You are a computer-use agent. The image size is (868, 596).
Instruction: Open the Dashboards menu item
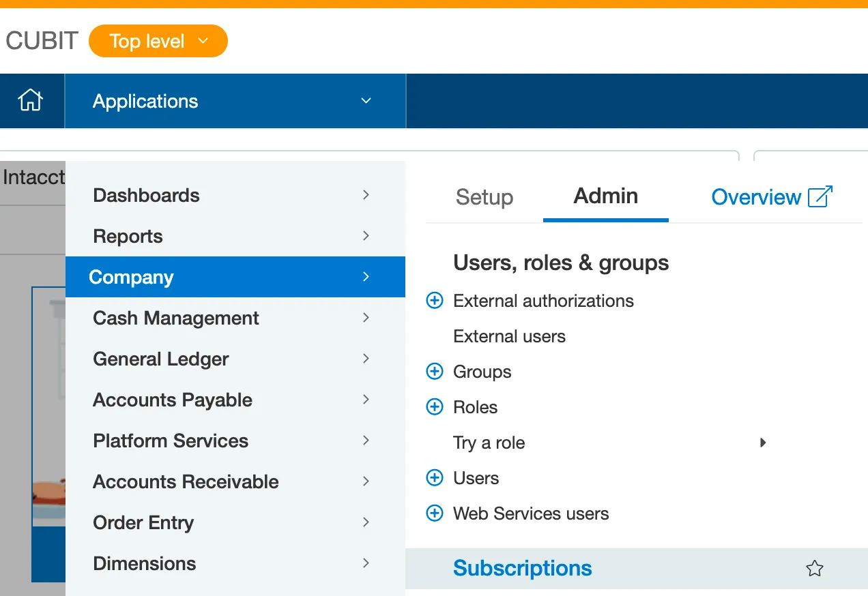235,195
